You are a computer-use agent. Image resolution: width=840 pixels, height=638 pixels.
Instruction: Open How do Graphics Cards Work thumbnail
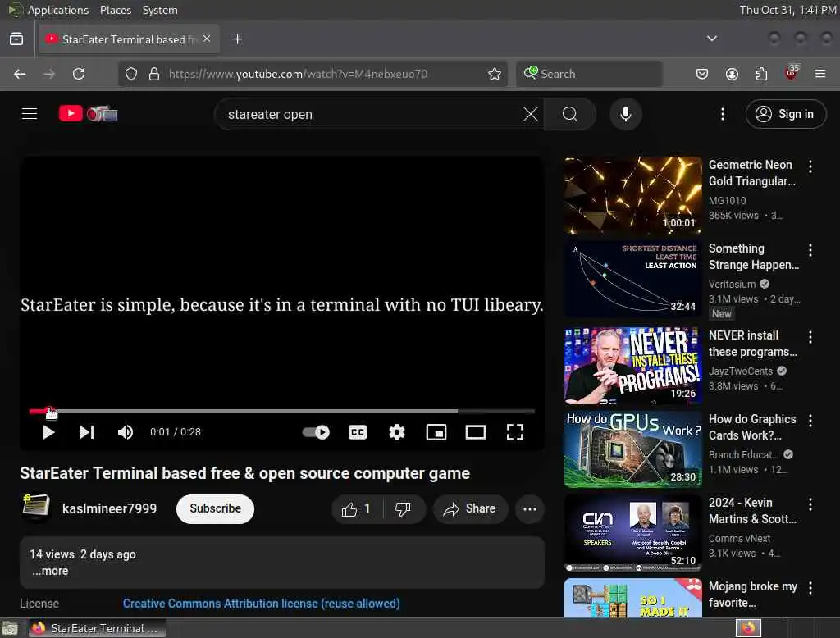point(632,449)
